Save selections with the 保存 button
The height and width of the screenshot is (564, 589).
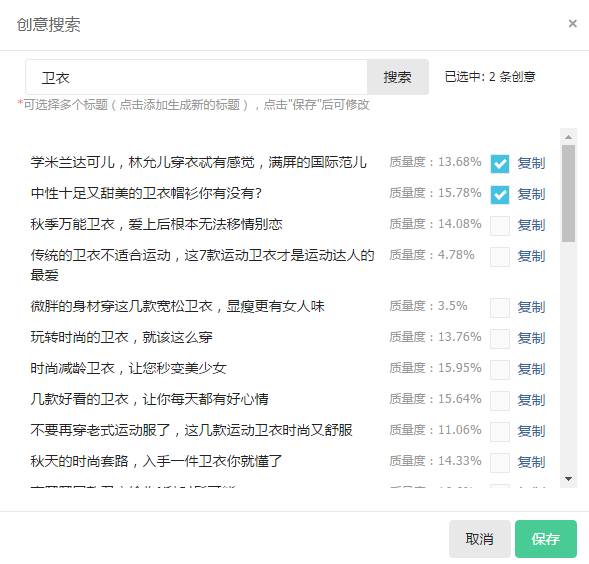545,539
